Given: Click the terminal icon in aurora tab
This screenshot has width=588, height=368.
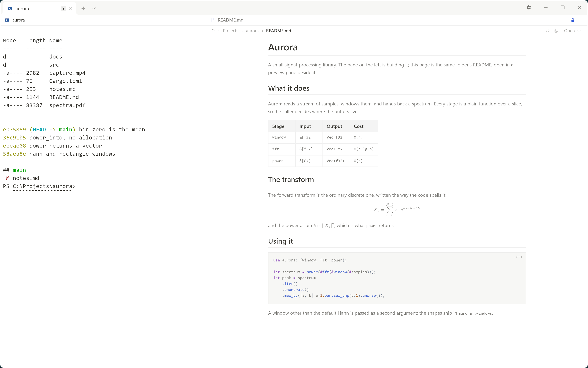Looking at the screenshot, I should (10, 8).
